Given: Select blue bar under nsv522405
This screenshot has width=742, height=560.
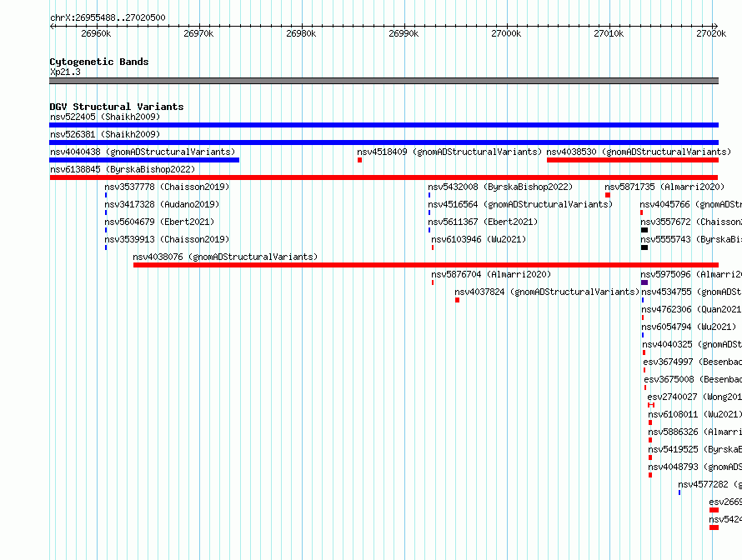Looking at the screenshot, I should 384,125.
